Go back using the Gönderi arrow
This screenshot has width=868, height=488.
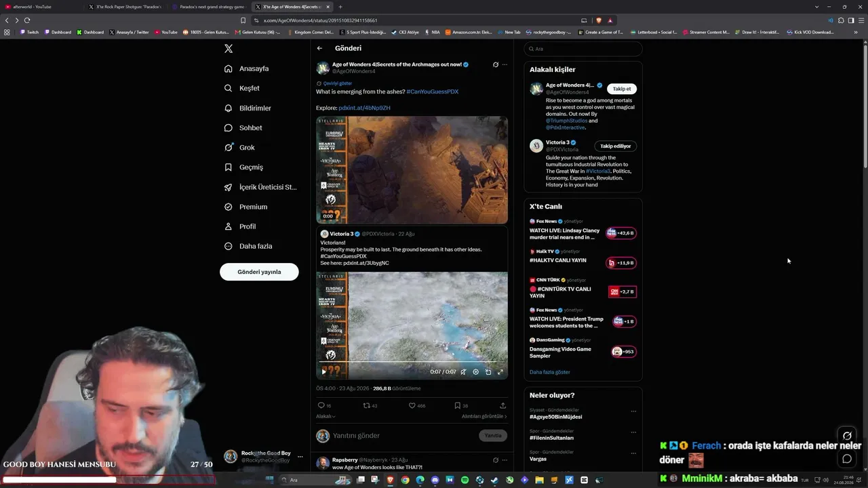tap(319, 48)
